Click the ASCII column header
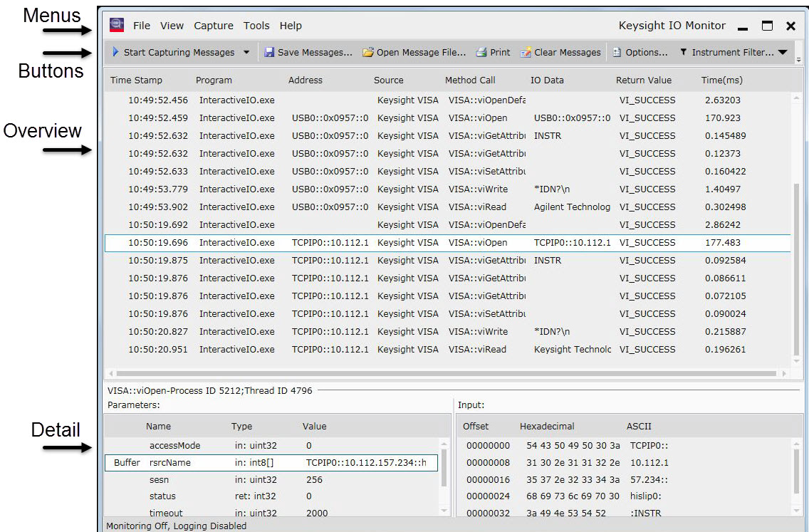This screenshot has width=809, height=532. (x=639, y=426)
